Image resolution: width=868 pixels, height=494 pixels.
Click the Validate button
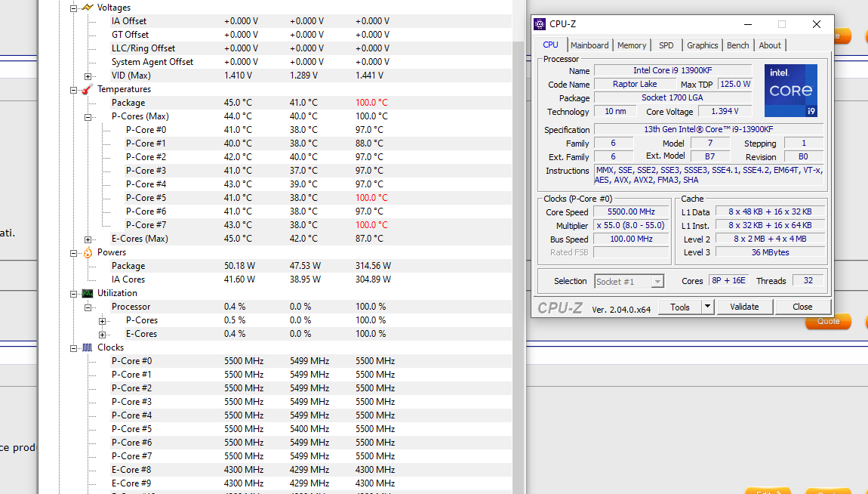744,307
